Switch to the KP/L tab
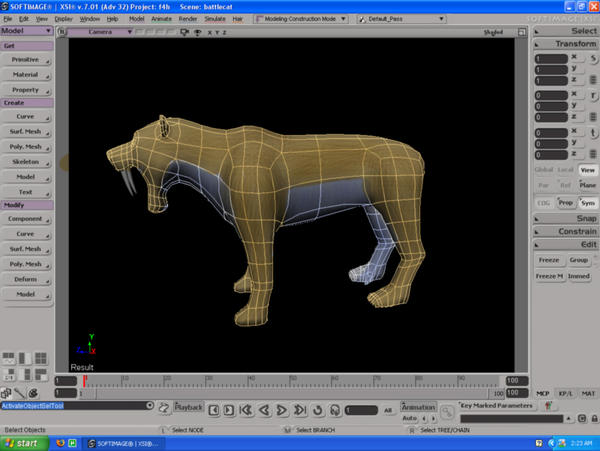Image resolution: width=600 pixels, height=451 pixels. (566, 393)
